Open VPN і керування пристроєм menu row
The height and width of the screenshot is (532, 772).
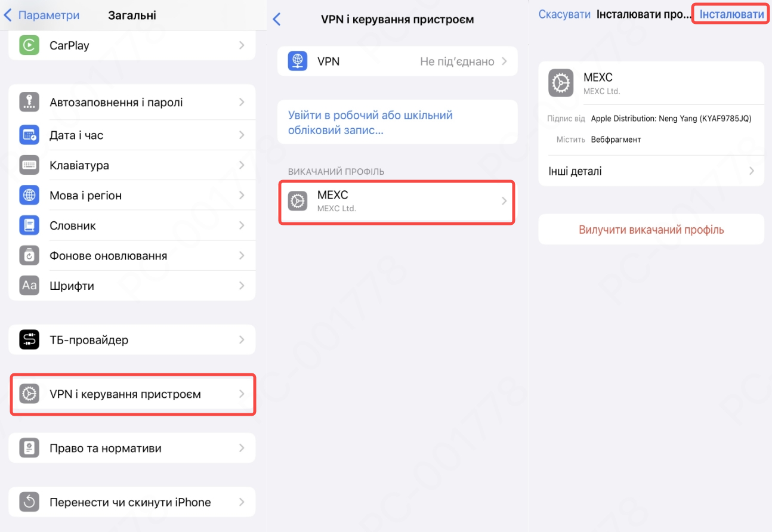coord(133,394)
